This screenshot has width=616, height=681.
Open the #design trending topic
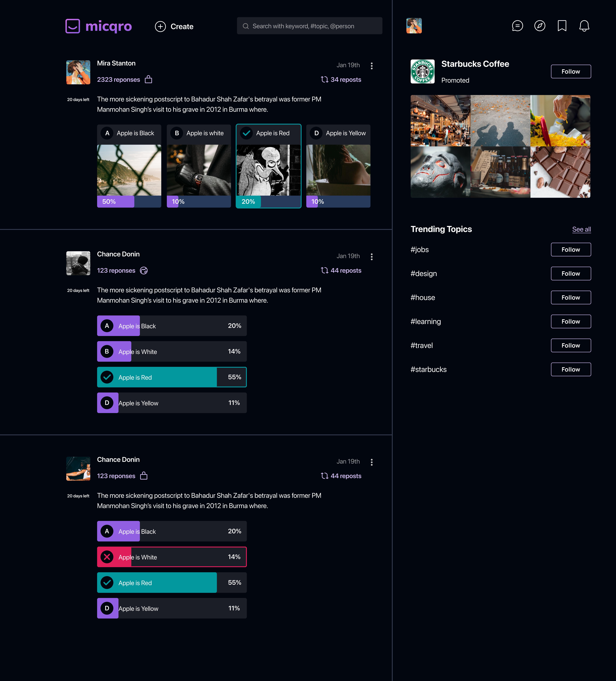[x=424, y=274]
